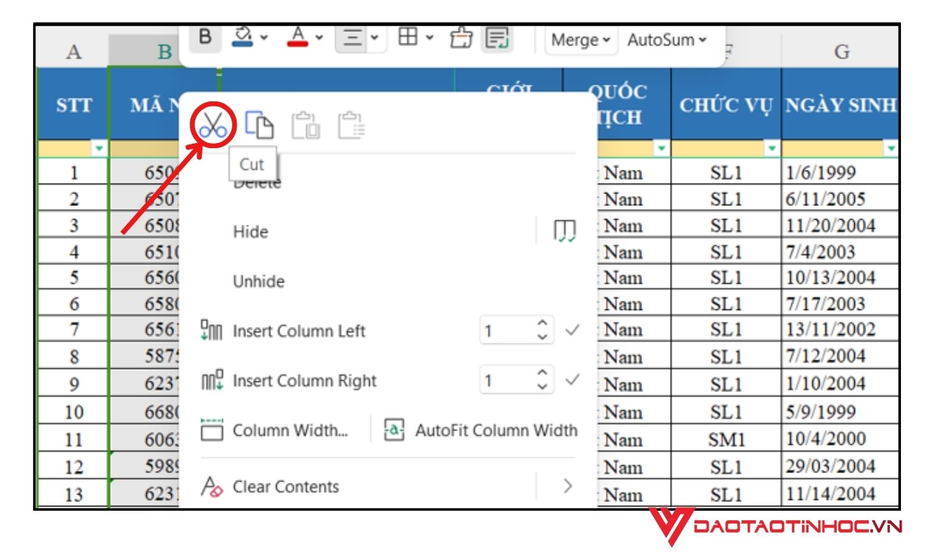Click the Copy icon in context menu

(260, 126)
